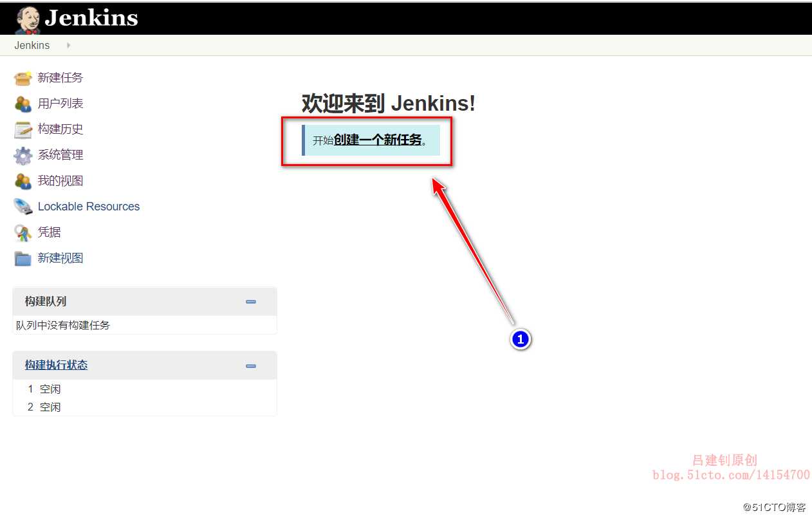Collapse the 构建执行状态 panel
Screen dimensions: 812x518
251,366
